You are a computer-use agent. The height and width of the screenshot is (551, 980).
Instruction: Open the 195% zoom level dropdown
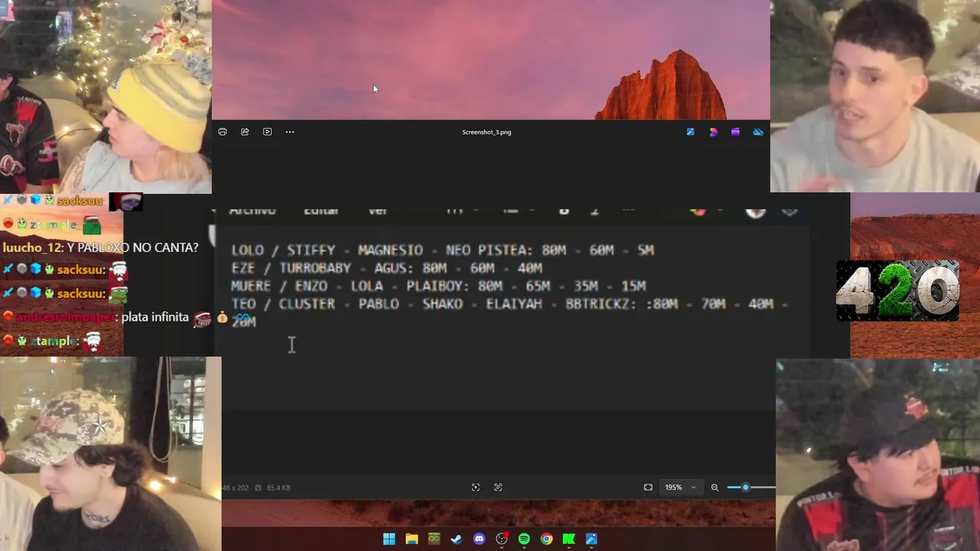[680, 487]
